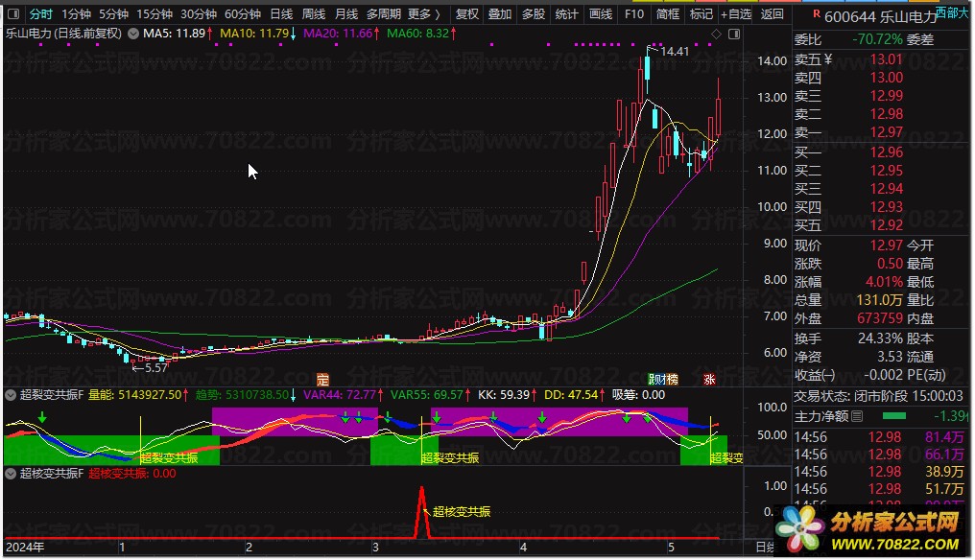Viewport: 975px width, 560px height.
Task: Switch to 周线 weekly chart
Action: [314, 13]
